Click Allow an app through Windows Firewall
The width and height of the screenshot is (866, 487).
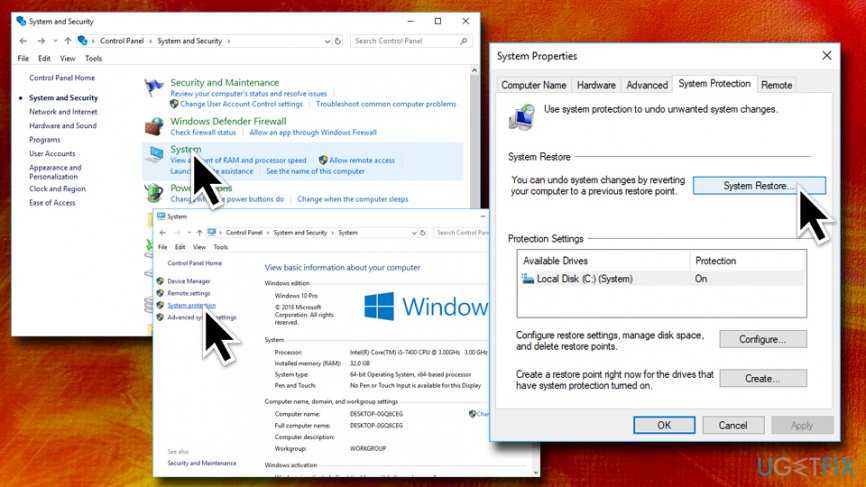(x=313, y=133)
